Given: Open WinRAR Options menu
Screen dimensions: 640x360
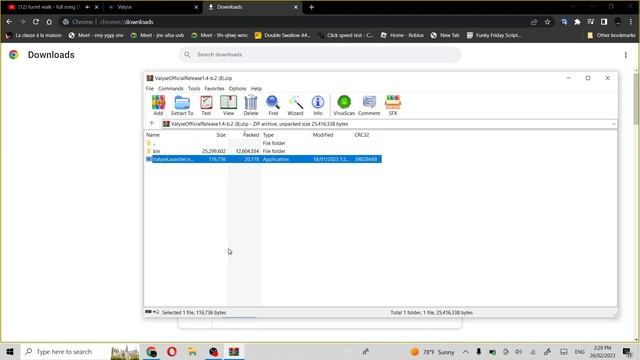Looking at the screenshot, I should pyautogui.click(x=238, y=89).
